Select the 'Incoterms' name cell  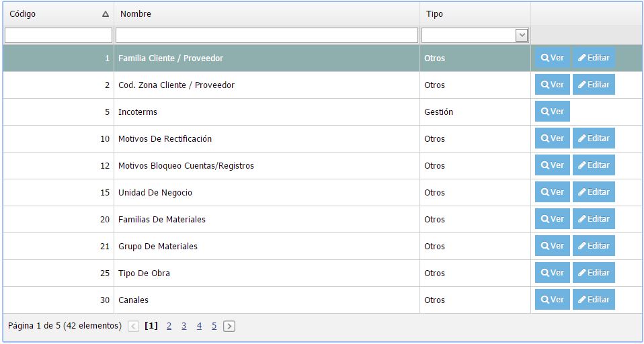pos(267,112)
